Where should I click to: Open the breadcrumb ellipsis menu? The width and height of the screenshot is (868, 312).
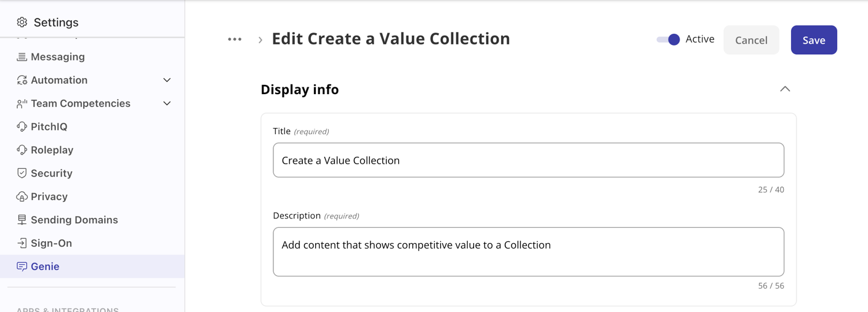pyautogui.click(x=235, y=39)
